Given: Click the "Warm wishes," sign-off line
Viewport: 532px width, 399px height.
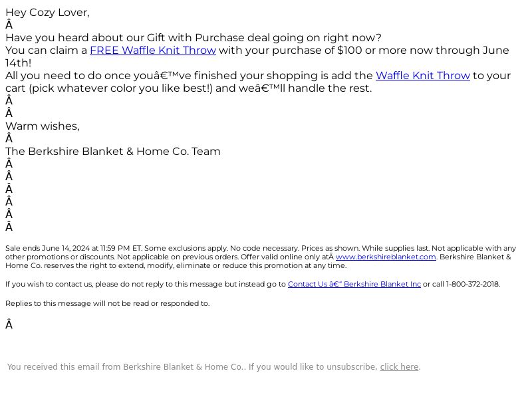Looking at the screenshot, I should (43, 126).
